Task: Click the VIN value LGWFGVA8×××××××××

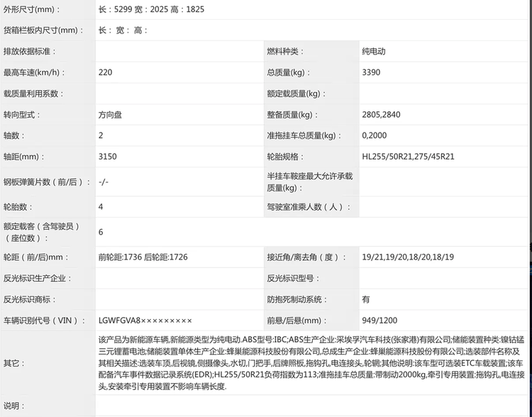Action: pos(145,321)
